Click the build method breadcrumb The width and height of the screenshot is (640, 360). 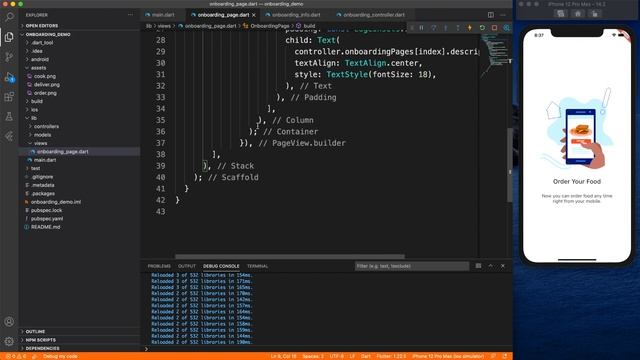309,26
